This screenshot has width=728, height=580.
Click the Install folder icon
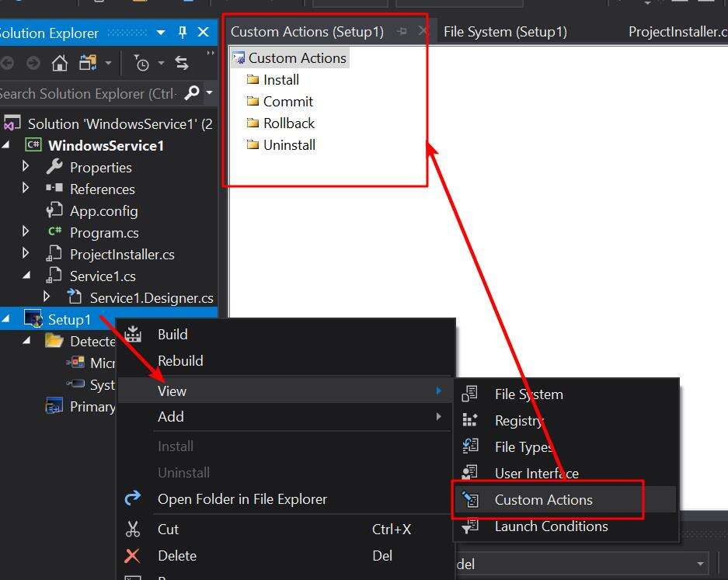[253, 79]
